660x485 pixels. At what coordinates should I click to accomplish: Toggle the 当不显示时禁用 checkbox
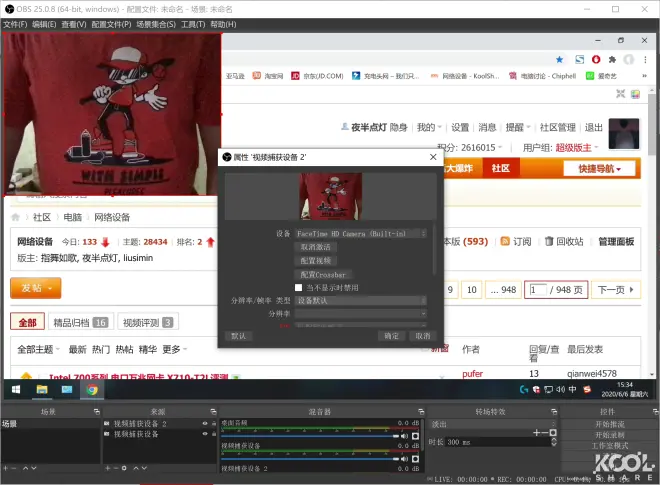[x=298, y=288]
